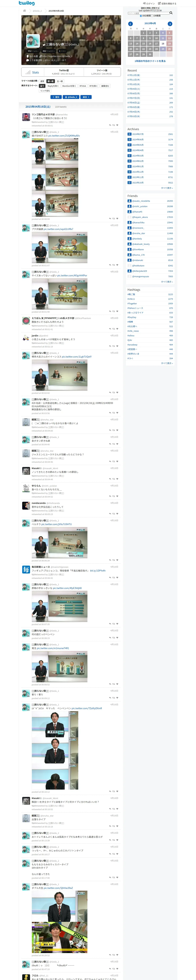This screenshot has height=980, width=196.
Task: Click person icon beside @asato_nicedelta
Action: coord(129,201)
